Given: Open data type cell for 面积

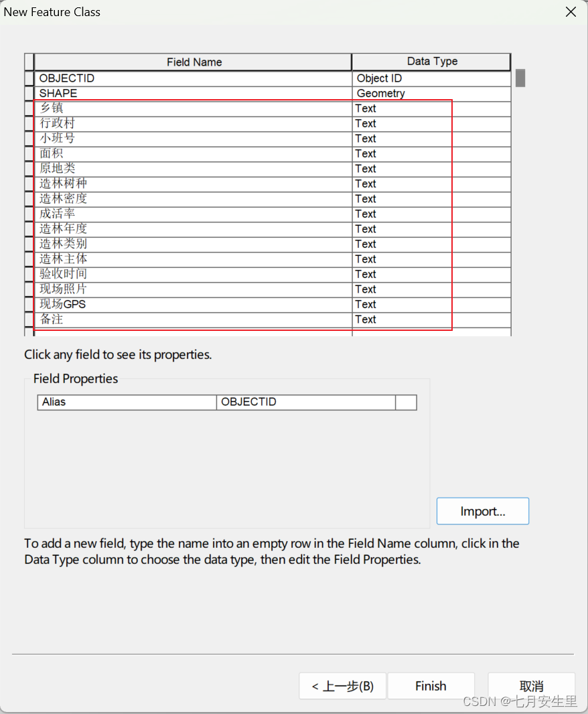Looking at the screenshot, I should pos(431,153).
